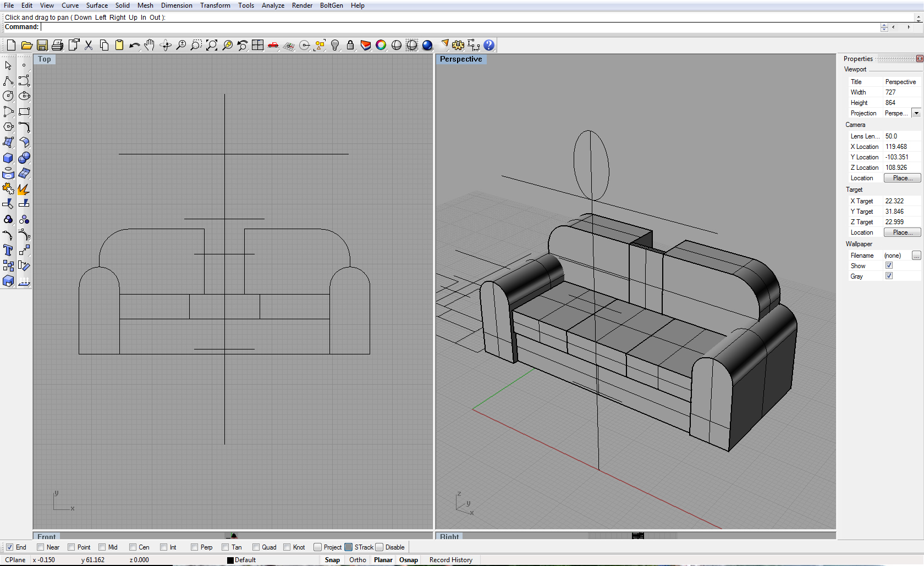
Task: Open the light bulb Hide objects tool
Action: point(335,45)
